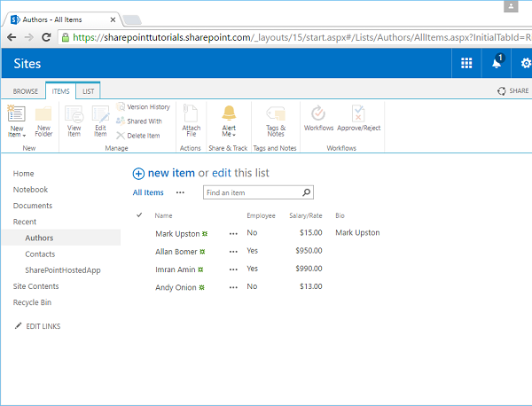Open the views ellipsis beside All Items
Viewport: 532px width, 406px height.
point(180,192)
